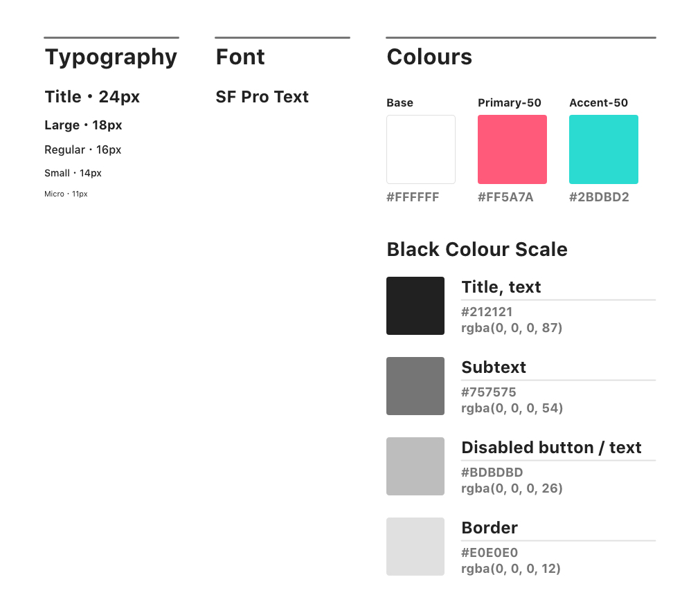Click the Colours heading
The width and height of the screenshot is (700, 613).
(429, 57)
